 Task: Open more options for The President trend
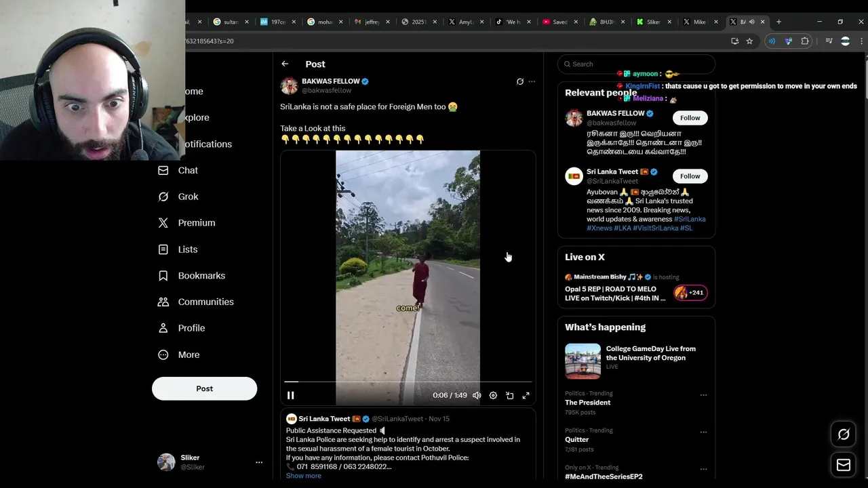tap(703, 394)
